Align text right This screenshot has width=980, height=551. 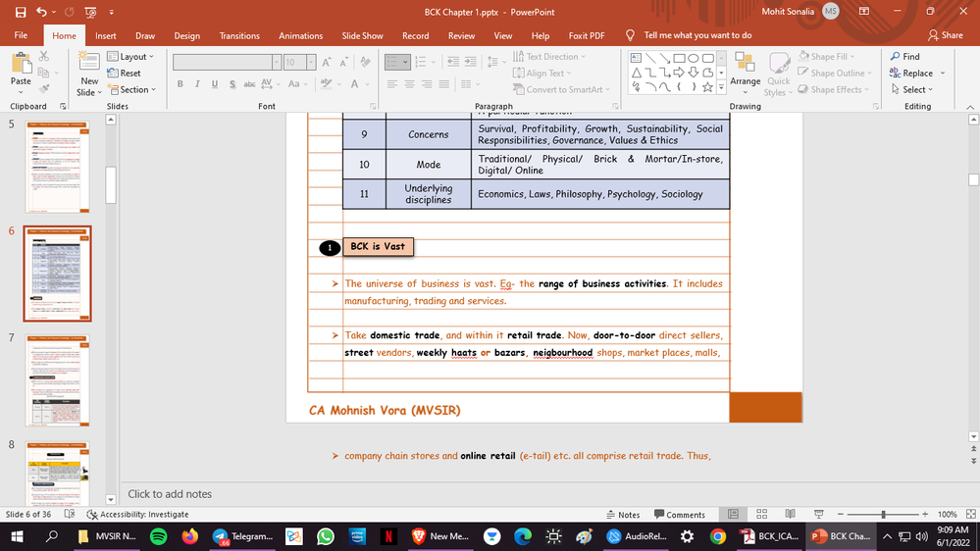coord(427,84)
